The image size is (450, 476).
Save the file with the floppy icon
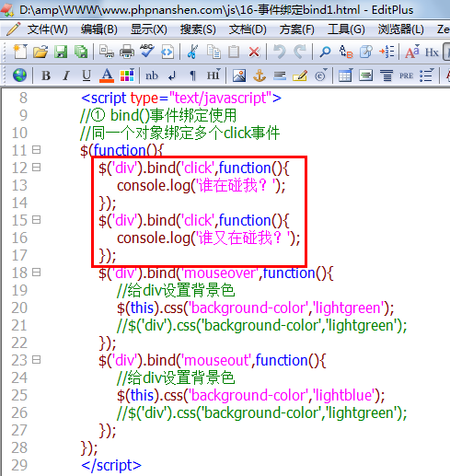(61, 52)
